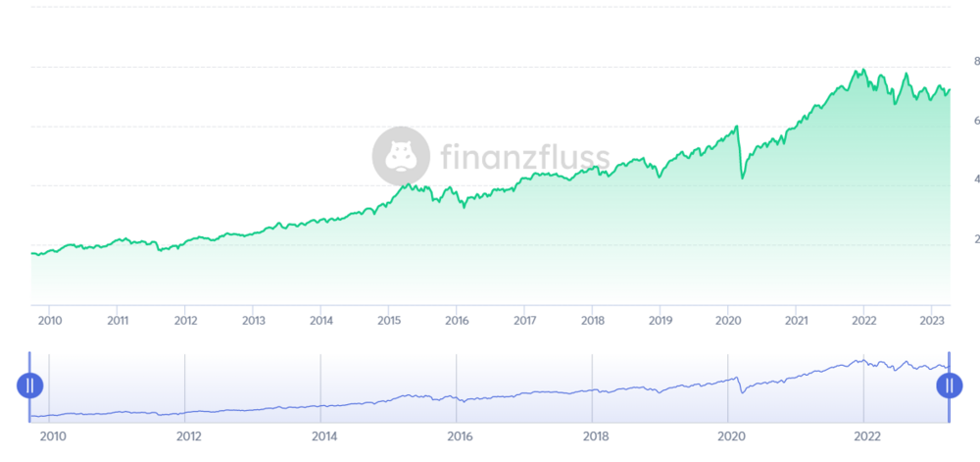
Task: Click the 2012 label on main chart axis
Action: point(185,320)
